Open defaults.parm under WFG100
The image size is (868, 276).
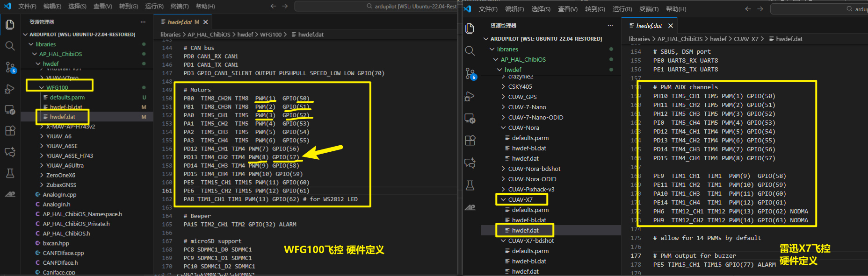tap(67, 97)
